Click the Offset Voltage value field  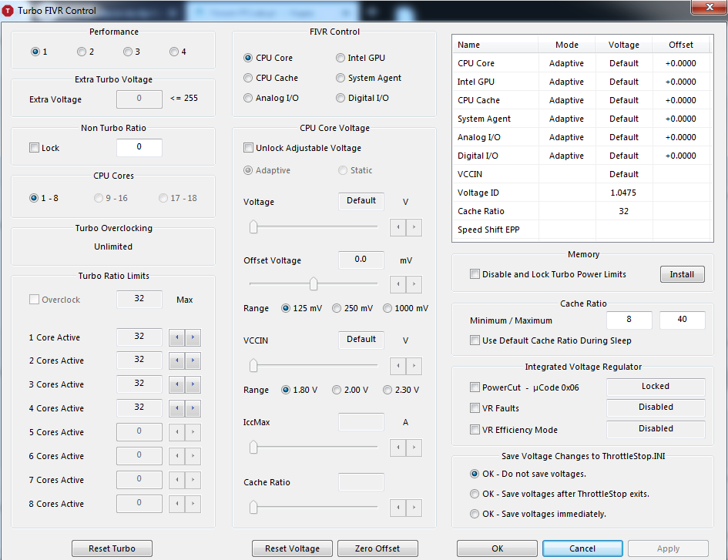pyautogui.click(x=361, y=260)
